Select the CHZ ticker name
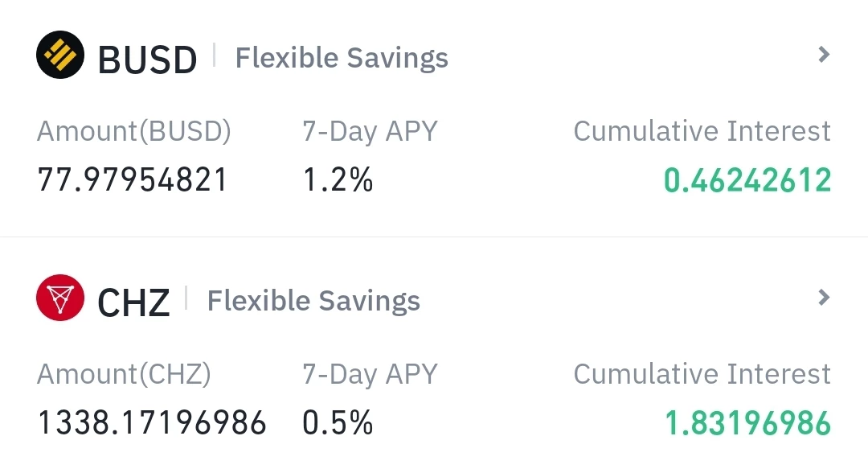868x469 pixels. click(x=133, y=302)
